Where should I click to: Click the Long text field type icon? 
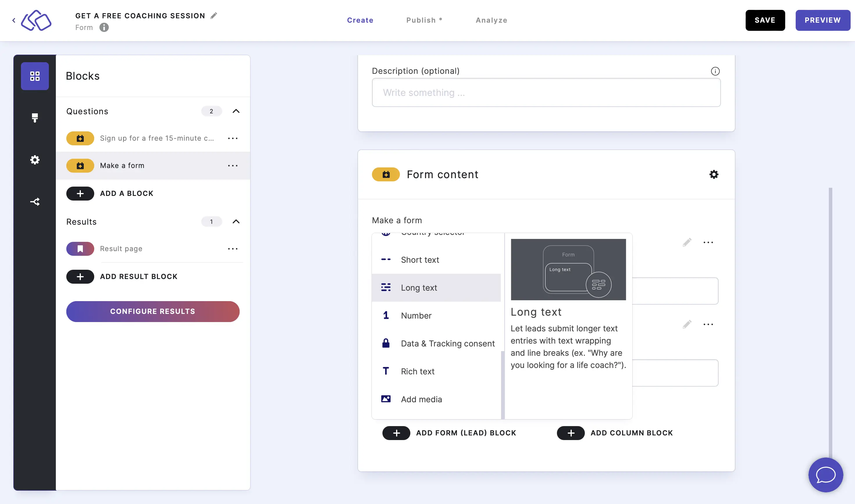tap(386, 287)
